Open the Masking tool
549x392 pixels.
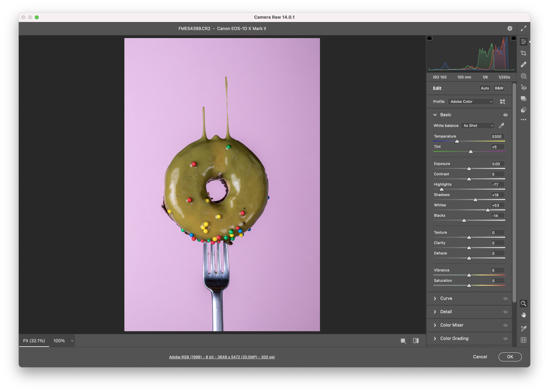523,76
